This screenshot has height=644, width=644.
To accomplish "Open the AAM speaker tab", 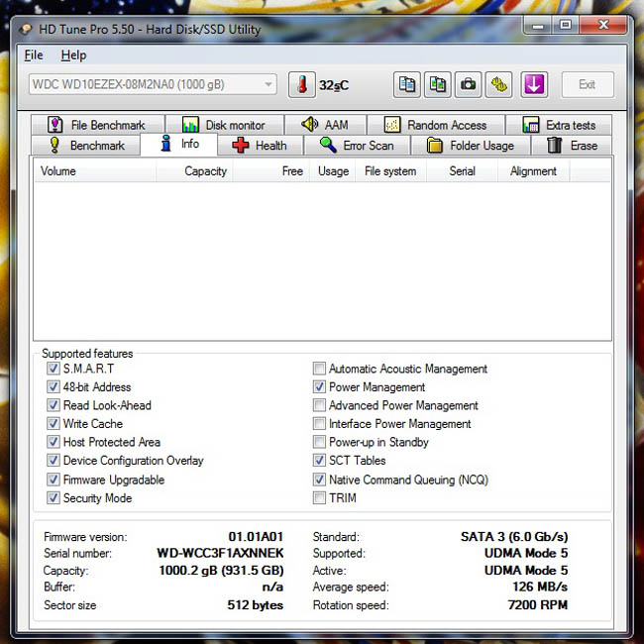I will click(325, 125).
